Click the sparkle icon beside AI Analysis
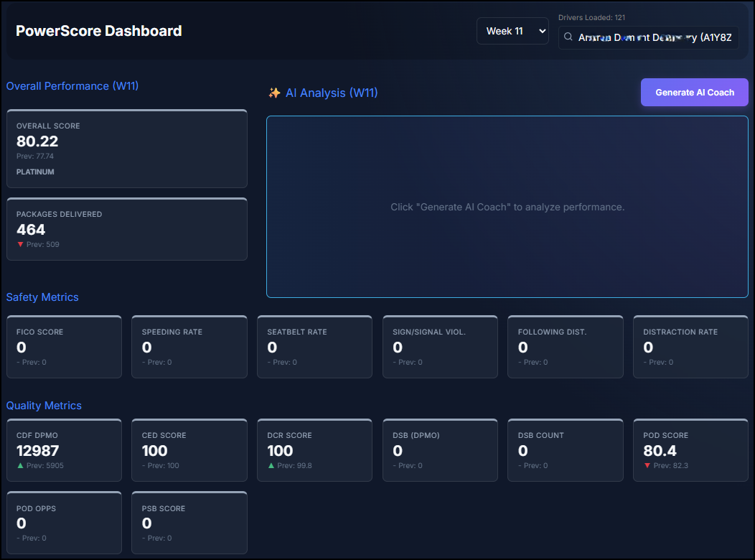 pyautogui.click(x=274, y=93)
